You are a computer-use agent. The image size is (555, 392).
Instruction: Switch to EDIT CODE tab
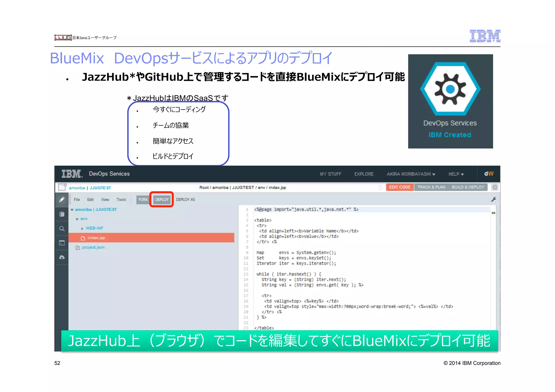click(x=400, y=187)
